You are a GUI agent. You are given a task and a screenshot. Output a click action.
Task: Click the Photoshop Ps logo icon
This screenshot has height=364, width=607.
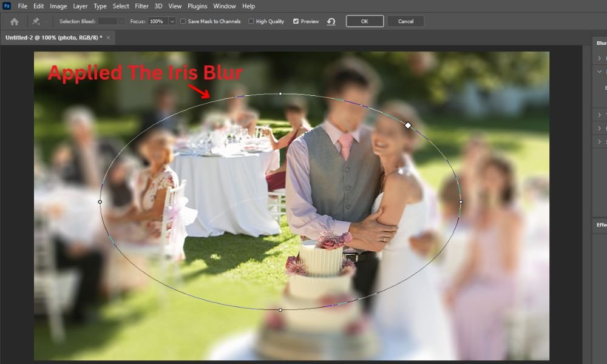tap(7, 6)
